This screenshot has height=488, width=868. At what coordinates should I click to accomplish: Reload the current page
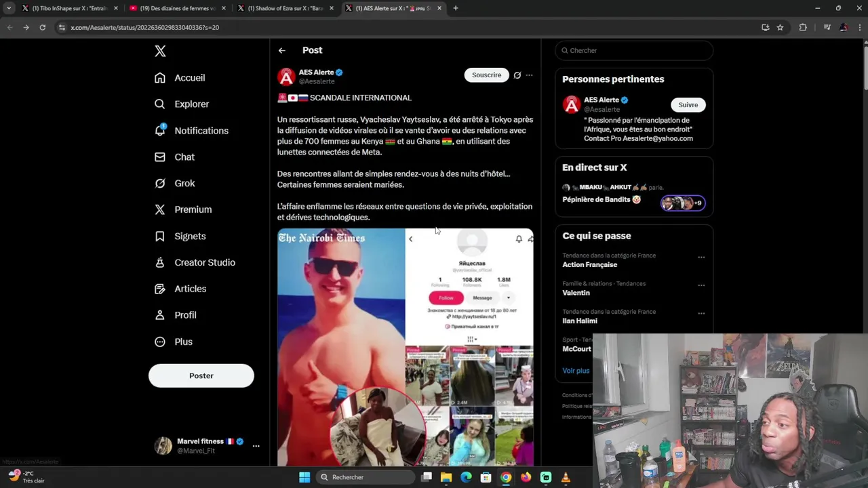(42, 27)
